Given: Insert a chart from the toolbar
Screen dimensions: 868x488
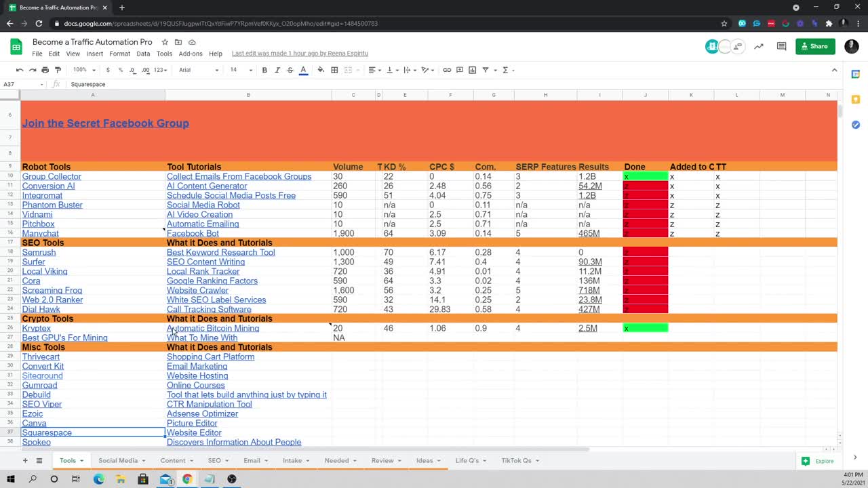Looking at the screenshot, I should pos(473,70).
